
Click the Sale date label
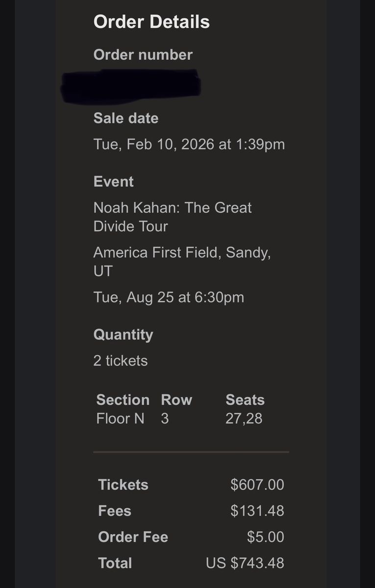[x=125, y=118]
